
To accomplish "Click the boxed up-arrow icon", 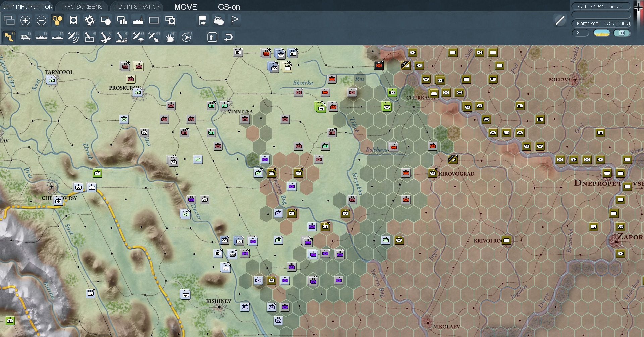I will point(212,37).
